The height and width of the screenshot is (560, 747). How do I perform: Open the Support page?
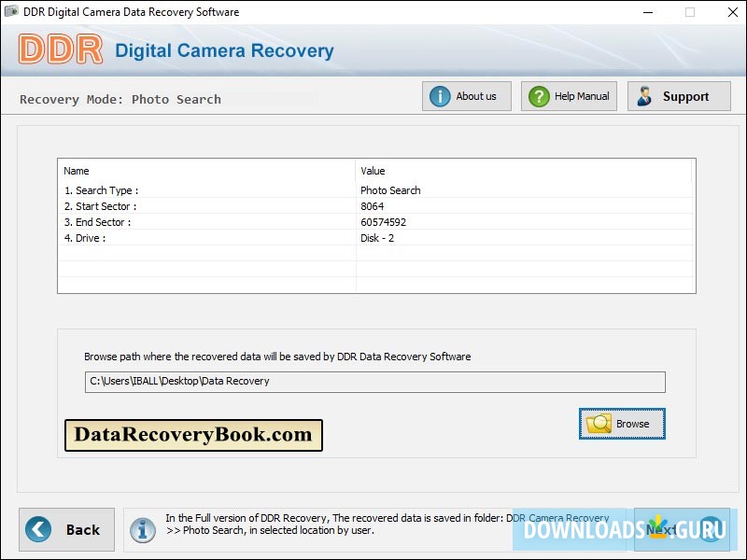[x=679, y=96]
